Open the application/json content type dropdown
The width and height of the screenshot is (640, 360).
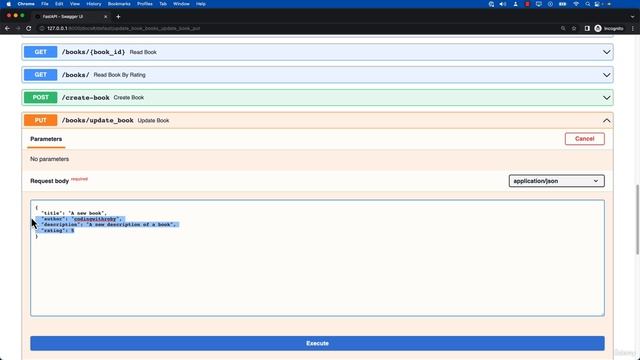pos(556,181)
